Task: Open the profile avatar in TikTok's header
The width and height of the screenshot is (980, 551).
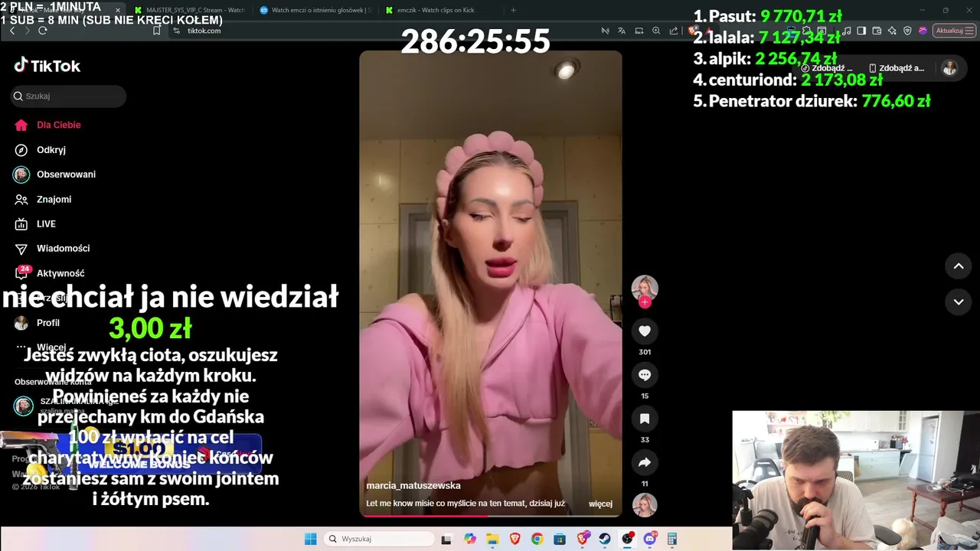Action: [949, 68]
